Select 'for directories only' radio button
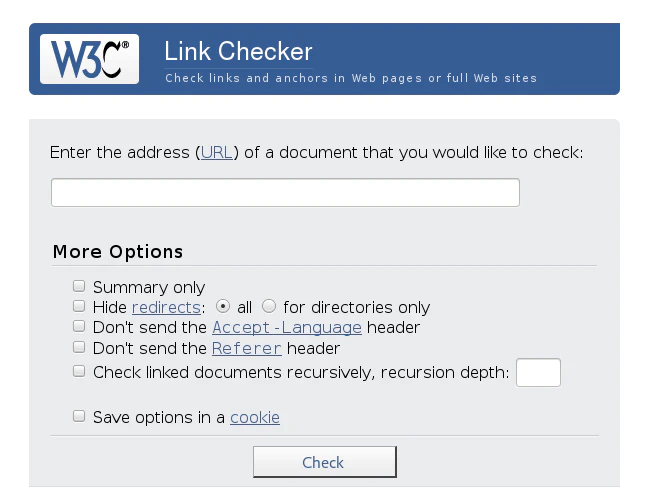The height and width of the screenshot is (502, 649). 269,307
